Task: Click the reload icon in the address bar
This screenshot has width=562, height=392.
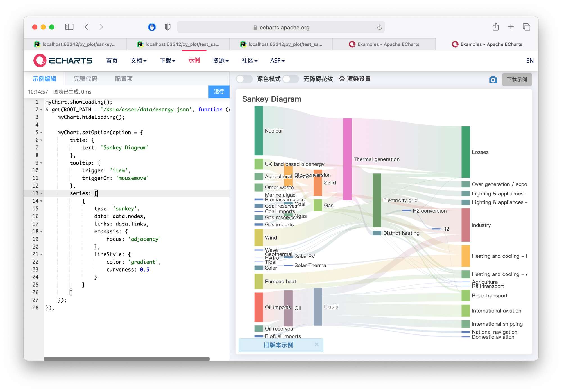Action: [x=379, y=27]
